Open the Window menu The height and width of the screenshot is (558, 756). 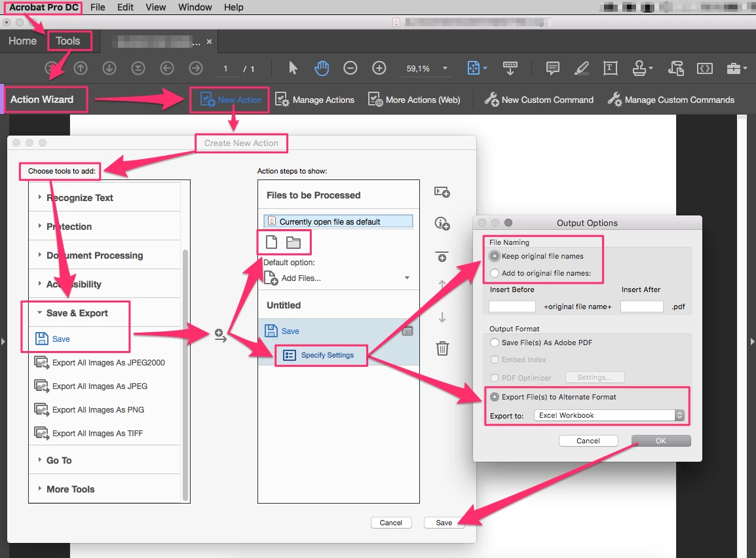coord(195,7)
